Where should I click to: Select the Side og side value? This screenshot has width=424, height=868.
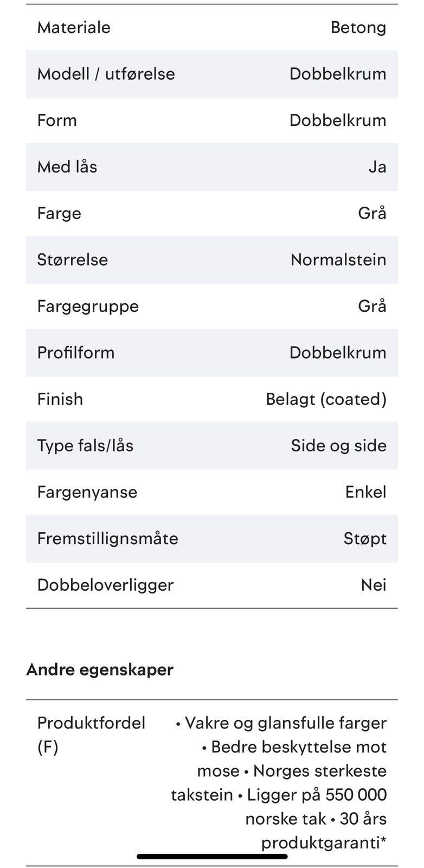coord(339,445)
